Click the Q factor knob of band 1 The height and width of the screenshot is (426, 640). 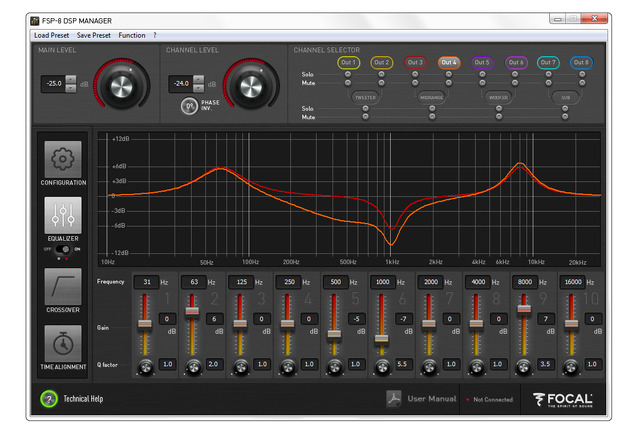[146, 367]
